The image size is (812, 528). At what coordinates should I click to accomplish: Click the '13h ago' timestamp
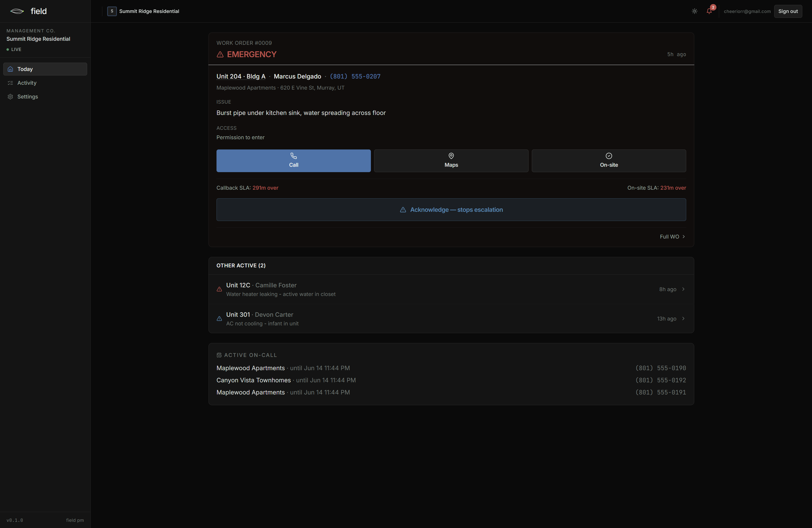tap(666, 319)
